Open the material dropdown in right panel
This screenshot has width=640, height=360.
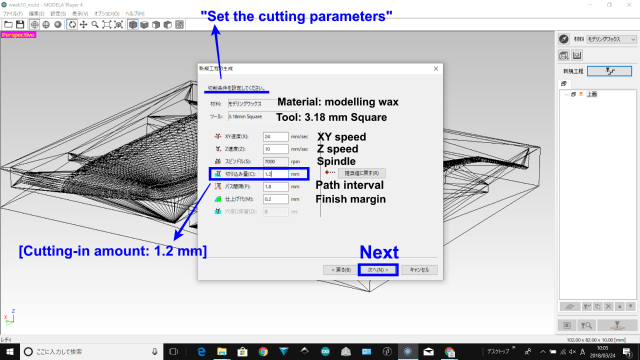pos(611,39)
